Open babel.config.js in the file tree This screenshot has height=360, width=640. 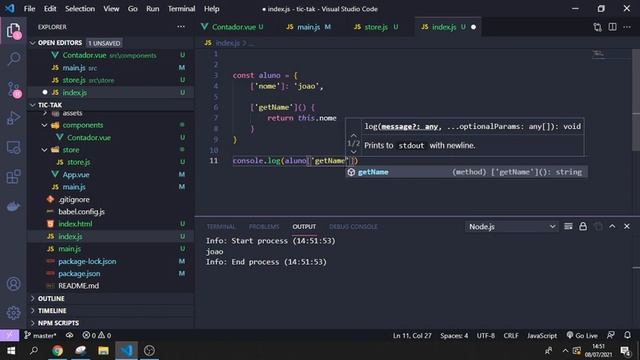point(81,211)
